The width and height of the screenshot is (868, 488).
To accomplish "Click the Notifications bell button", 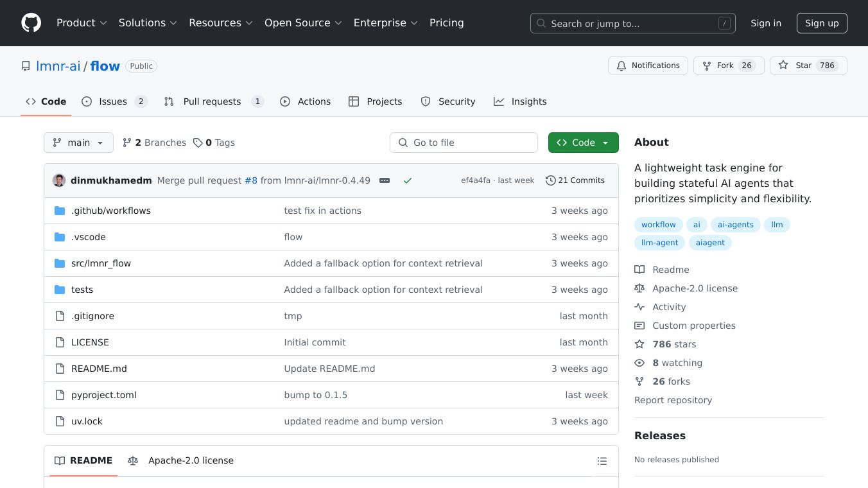I will point(648,65).
